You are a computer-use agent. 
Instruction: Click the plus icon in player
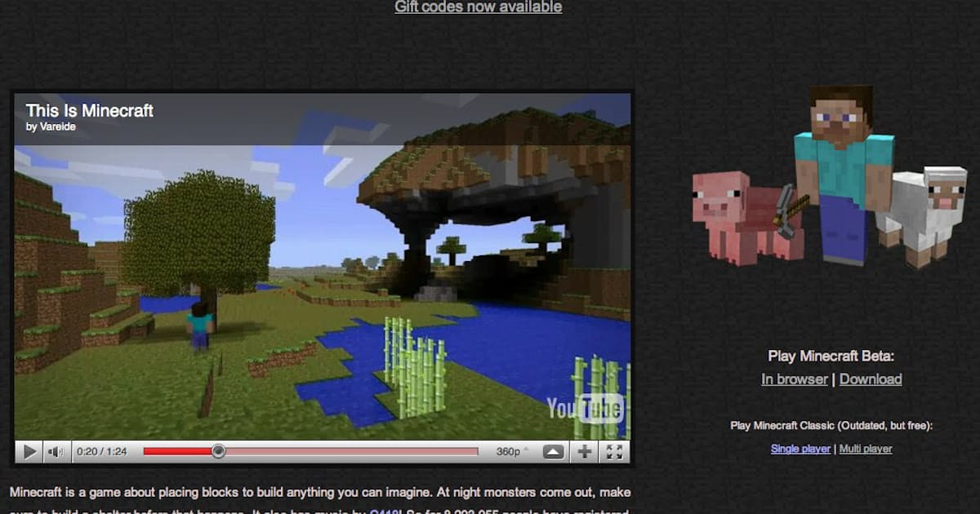coord(585,451)
